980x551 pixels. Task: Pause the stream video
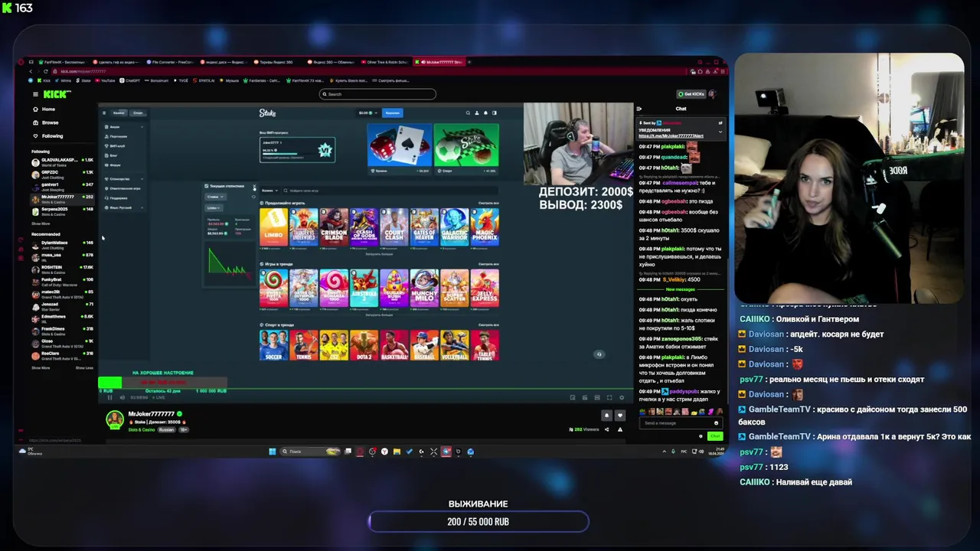click(109, 397)
